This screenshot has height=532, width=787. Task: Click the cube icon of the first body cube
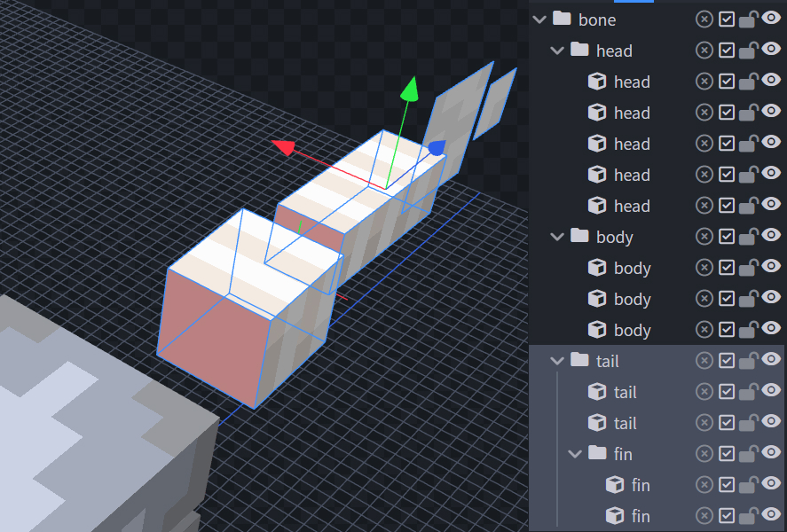597,268
